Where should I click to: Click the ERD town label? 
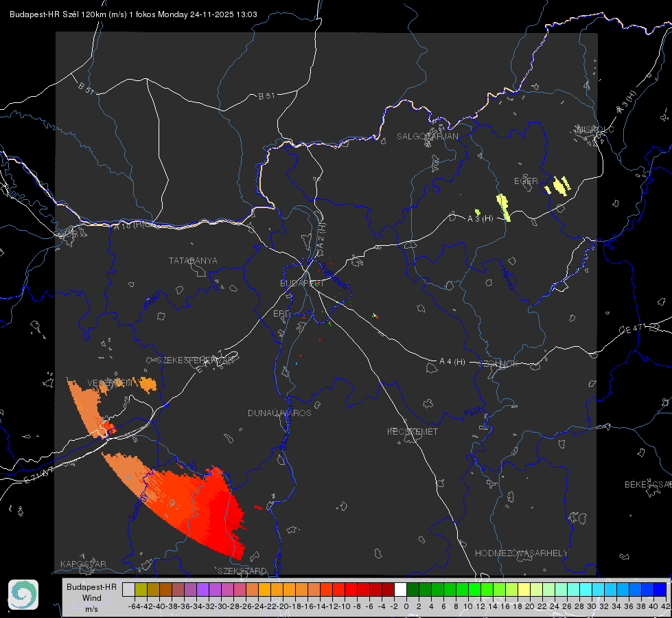click(281, 314)
